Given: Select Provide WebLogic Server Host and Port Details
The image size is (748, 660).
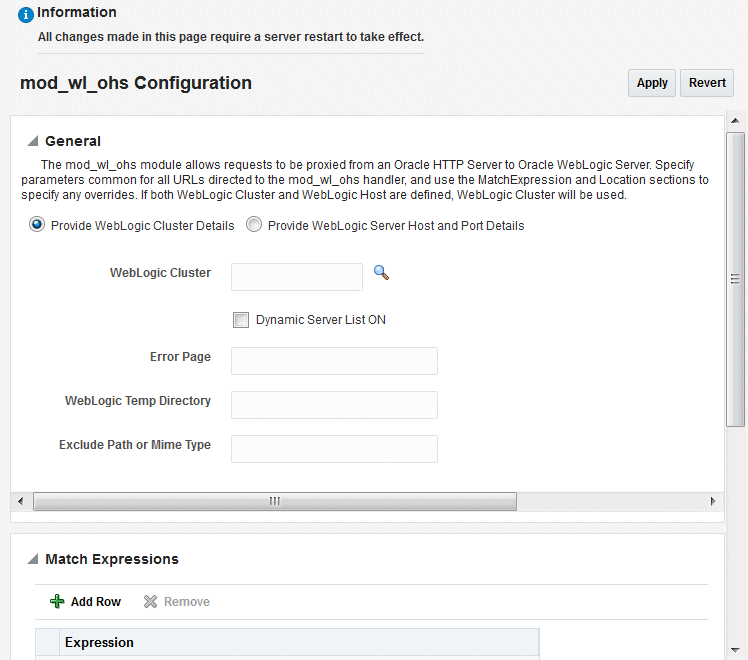Looking at the screenshot, I should (x=254, y=224).
